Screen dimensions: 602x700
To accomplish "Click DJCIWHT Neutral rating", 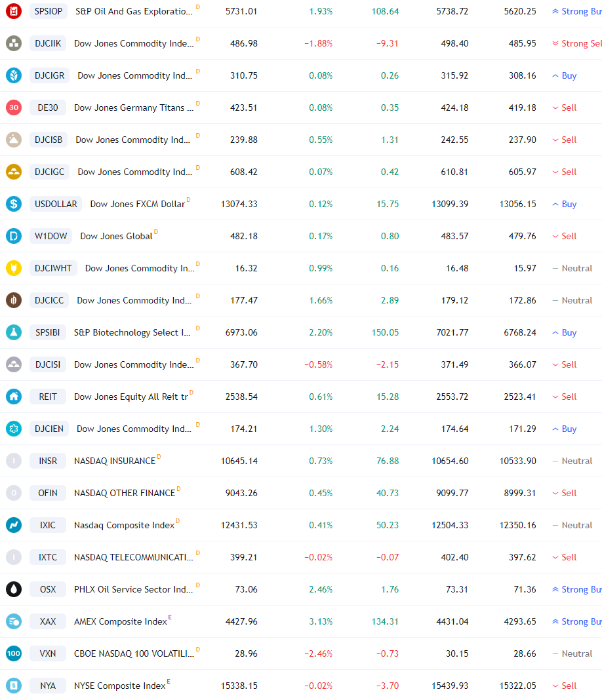I will (x=572, y=268).
